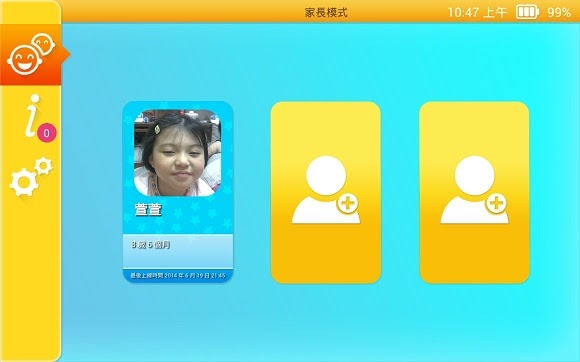Open settings via the gears icon
Screen dimensions: 580x362
click(31, 177)
